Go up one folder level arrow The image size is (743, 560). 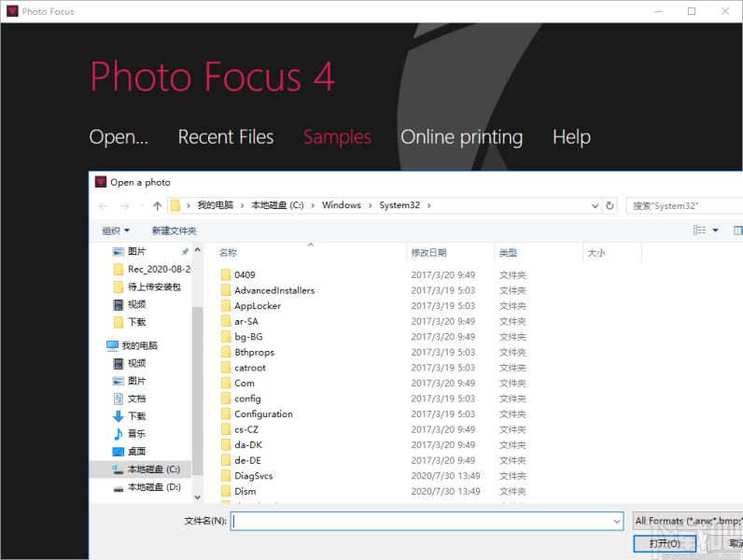[x=158, y=205]
